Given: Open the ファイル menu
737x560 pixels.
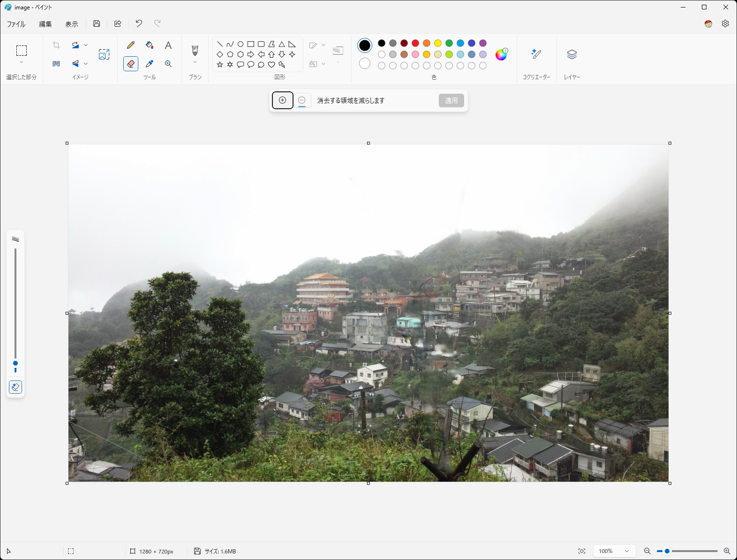Looking at the screenshot, I should click(16, 24).
